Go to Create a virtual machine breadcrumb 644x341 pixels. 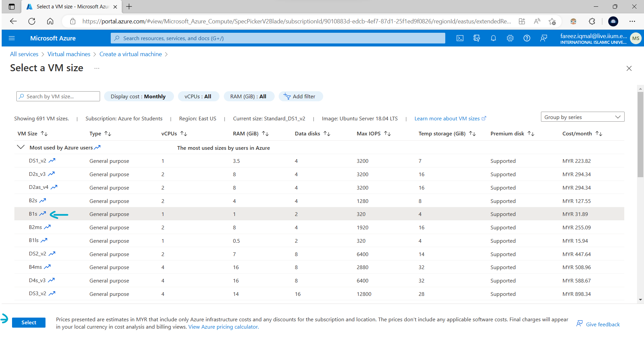pos(130,54)
